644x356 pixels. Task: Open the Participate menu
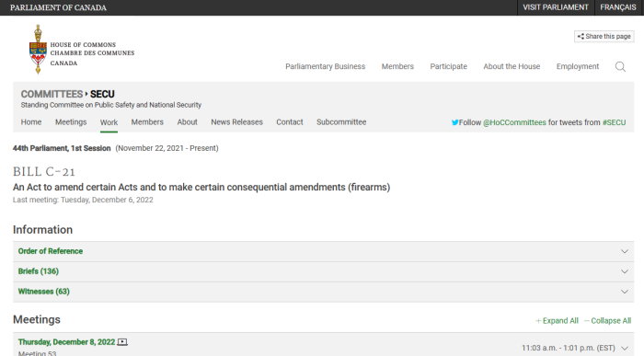[x=449, y=66]
